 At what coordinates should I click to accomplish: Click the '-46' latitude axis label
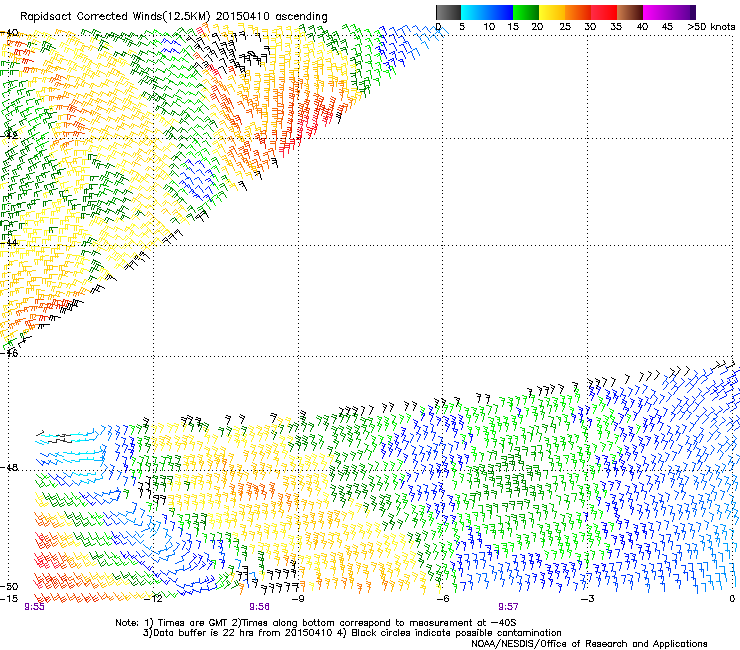coord(9,353)
